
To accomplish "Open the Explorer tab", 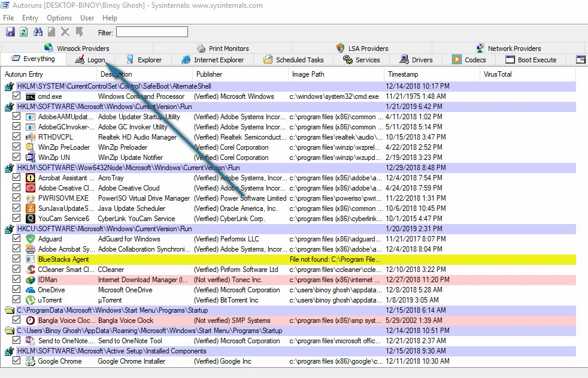I will point(144,60).
